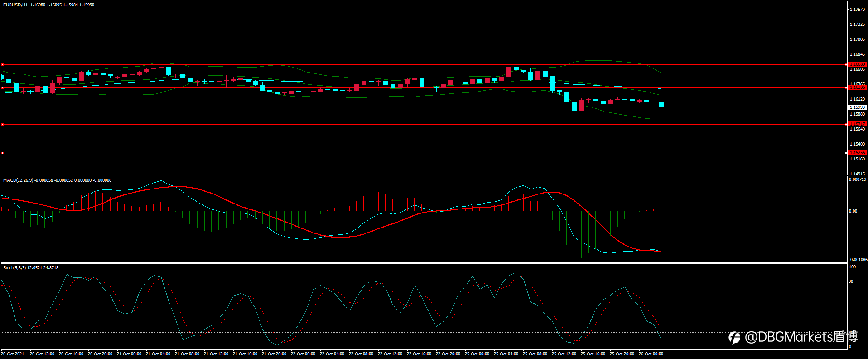Click the 26 Oct 00:00 time label
The image size is (868, 359).
click(651, 354)
